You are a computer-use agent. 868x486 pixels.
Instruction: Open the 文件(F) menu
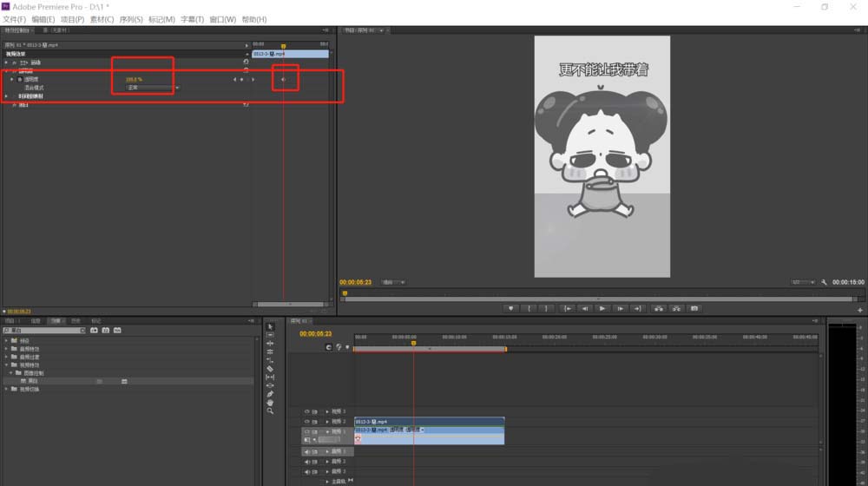pyautogui.click(x=15, y=19)
